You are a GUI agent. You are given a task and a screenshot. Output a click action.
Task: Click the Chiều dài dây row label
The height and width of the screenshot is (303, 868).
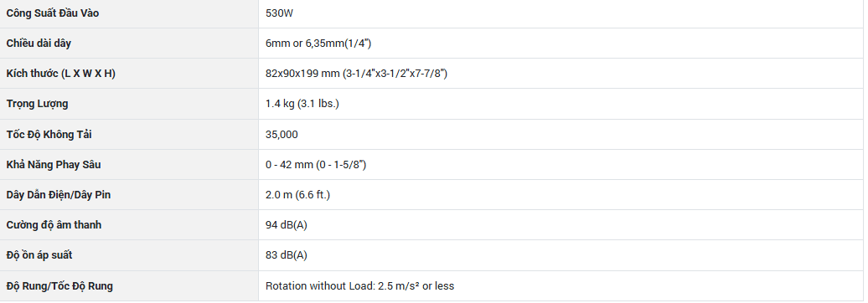tap(39, 44)
